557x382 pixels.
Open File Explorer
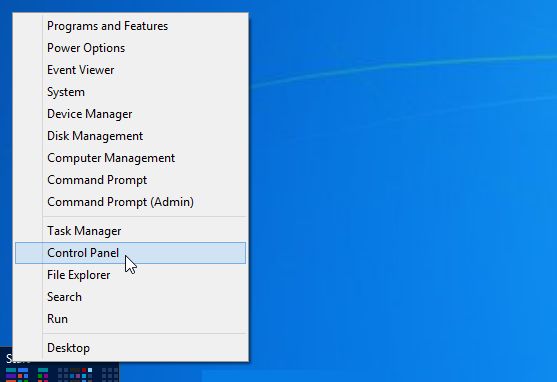130,275
